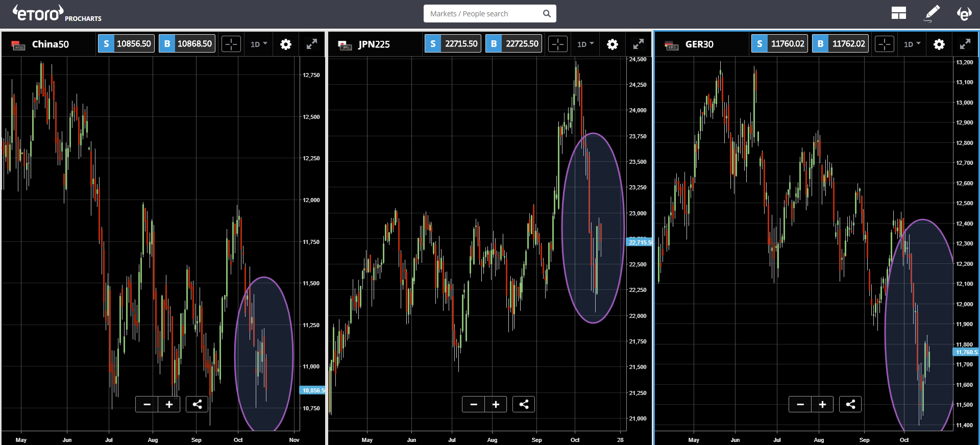
Task: Zoom out the GER30 chart
Action: pyautogui.click(x=800, y=404)
